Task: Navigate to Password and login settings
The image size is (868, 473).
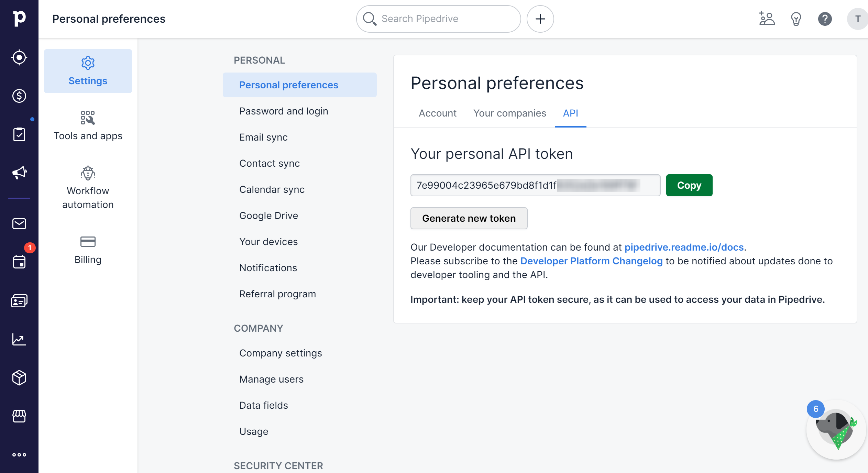Action: 284,111
